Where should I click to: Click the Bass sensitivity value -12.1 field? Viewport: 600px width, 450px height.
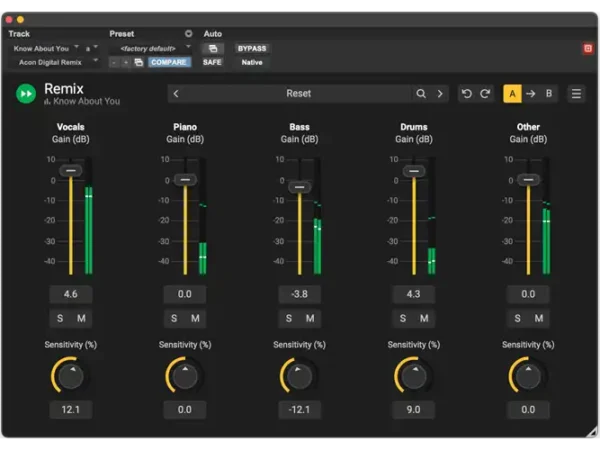coord(300,410)
